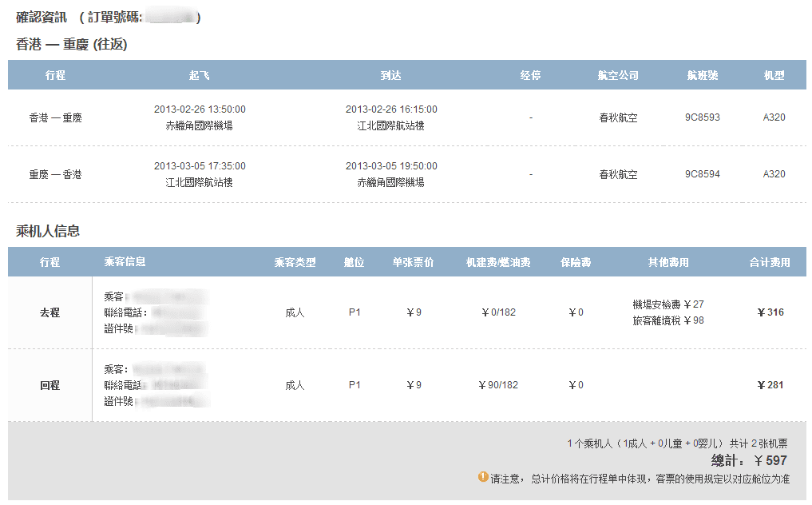812x505 pixels.
Task: Click the 到达 column header
Action: click(391, 75)
